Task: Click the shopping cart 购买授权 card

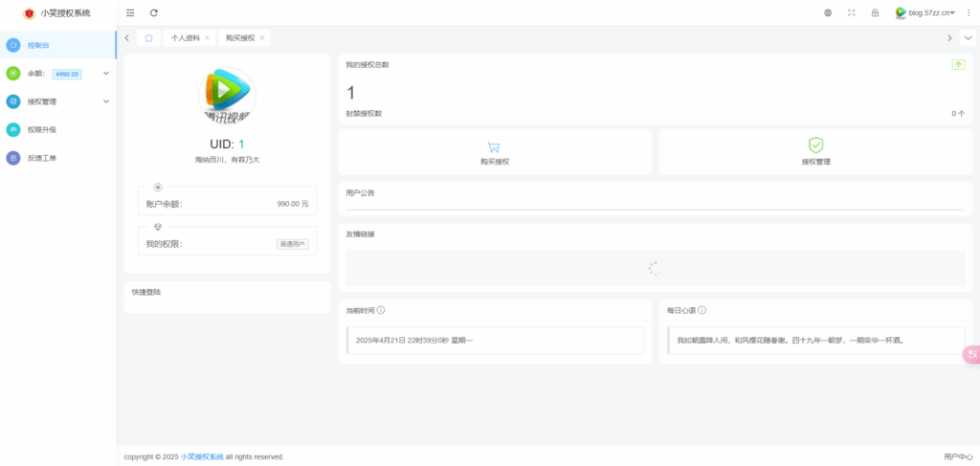Action: point(495,152)
